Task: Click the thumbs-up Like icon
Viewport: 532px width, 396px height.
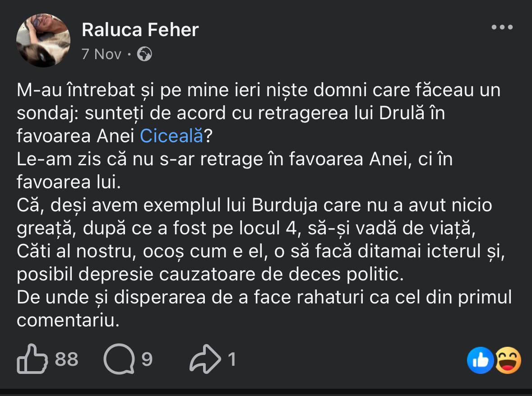Action: click(32, 359)
